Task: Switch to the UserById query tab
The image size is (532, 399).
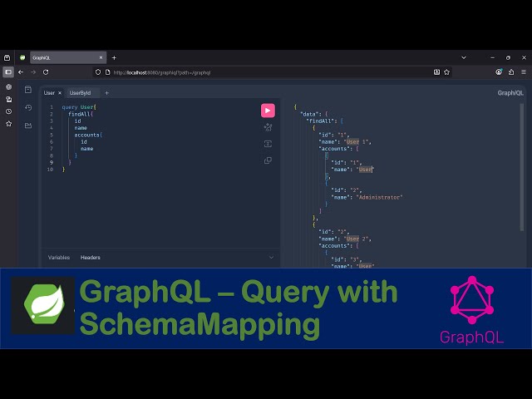Action: click(80, 93)
